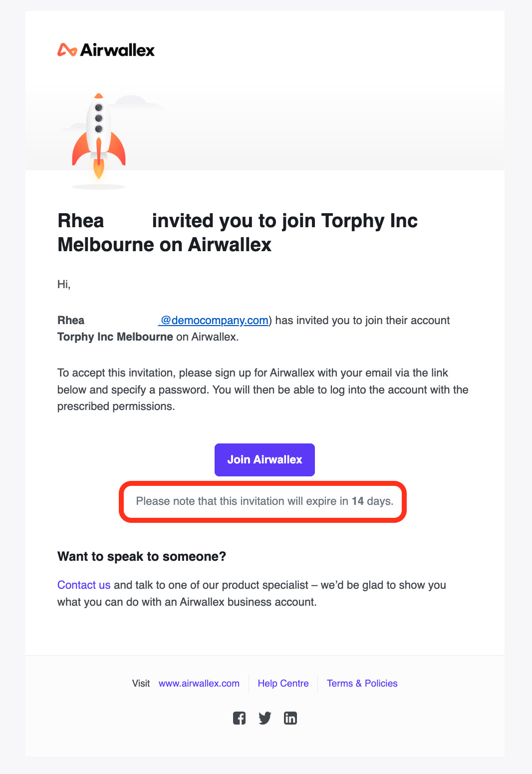Open the Help Centre link
This screenshot has width=532, height=774.
(283, 683)
